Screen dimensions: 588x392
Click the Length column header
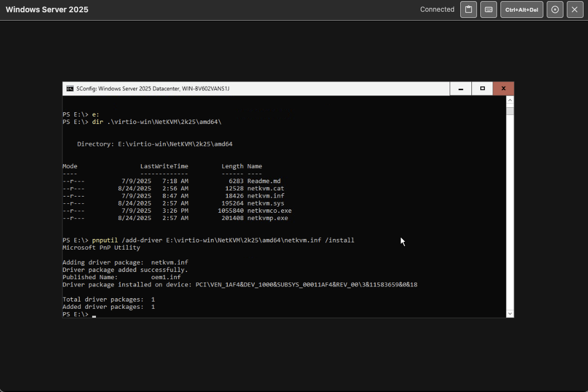233,166
